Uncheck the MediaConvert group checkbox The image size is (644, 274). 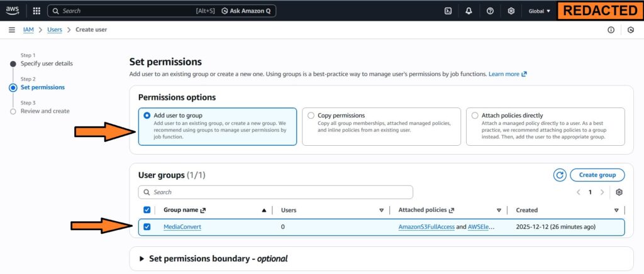tap(147, 227)
